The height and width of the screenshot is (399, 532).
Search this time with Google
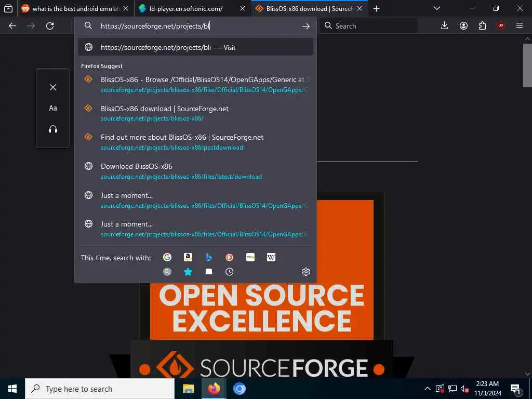pyautogui.click(x=167, y=257)
